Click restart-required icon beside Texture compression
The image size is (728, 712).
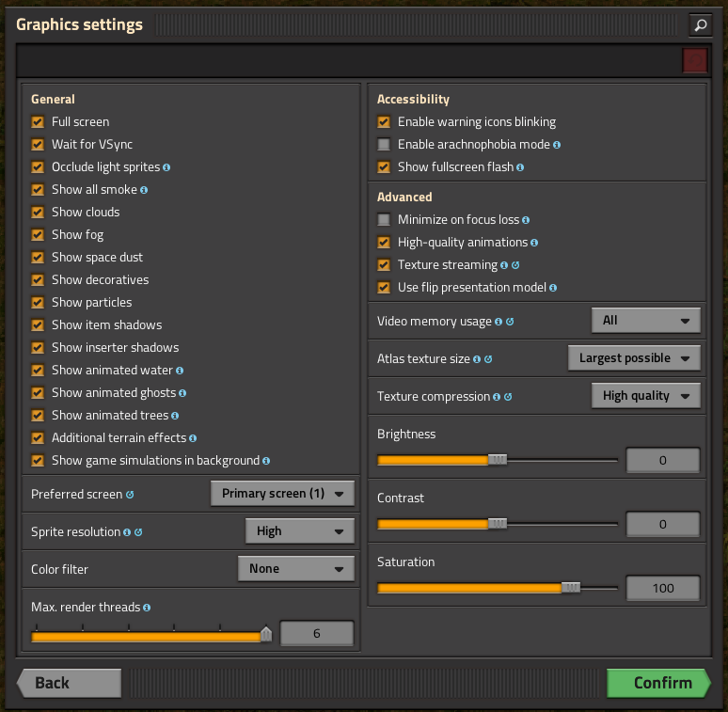click(508, 397)
